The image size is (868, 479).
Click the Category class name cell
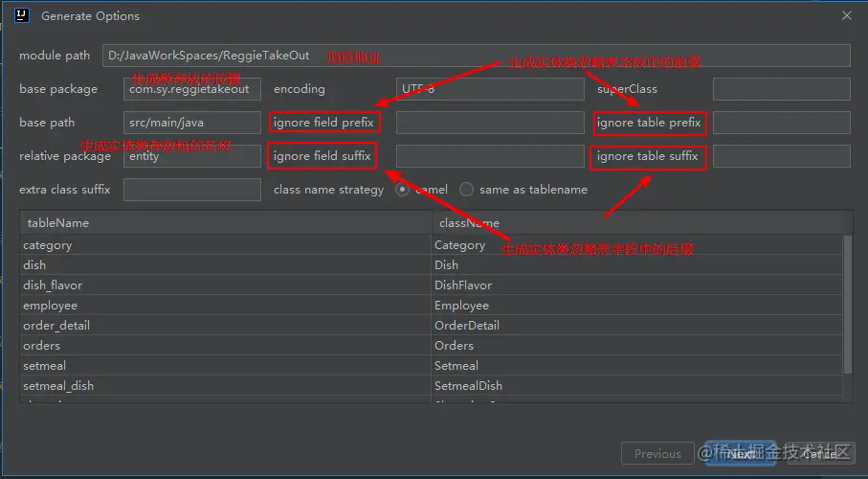[637, 245]
